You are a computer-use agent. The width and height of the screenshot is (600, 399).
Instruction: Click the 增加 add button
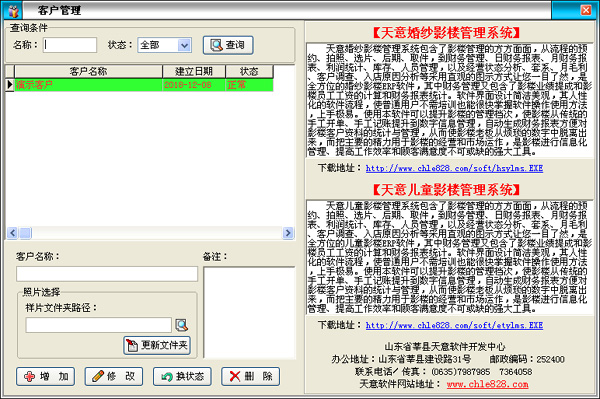tap(46, 376)
